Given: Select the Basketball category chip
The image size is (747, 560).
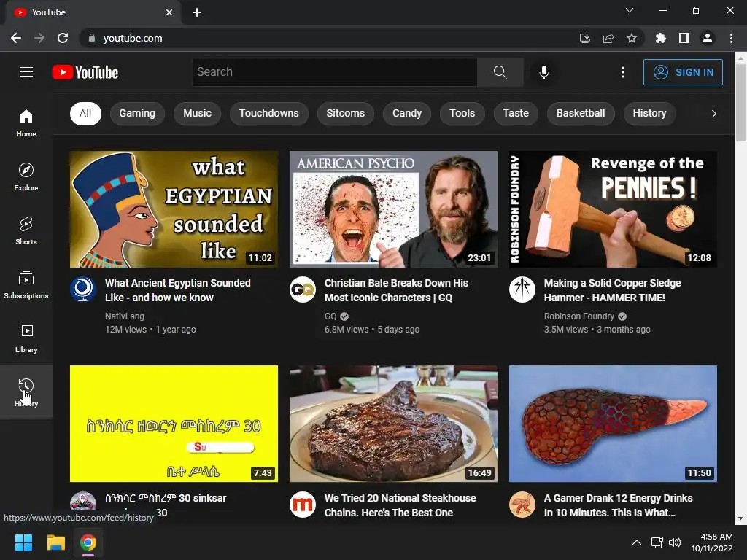Looking at the screenshot, I should [581, 113].
